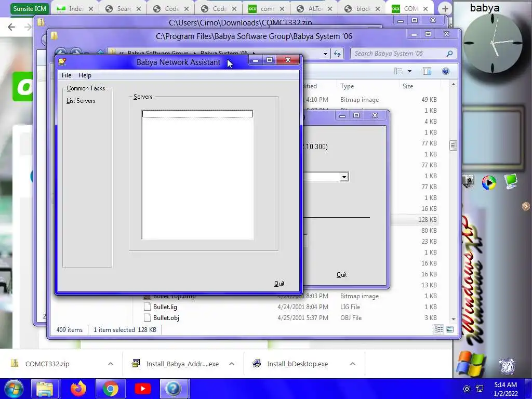Screen dimensions: 532x399
Task: Switch to details view icon in status bar
Action: coord(438,330)
